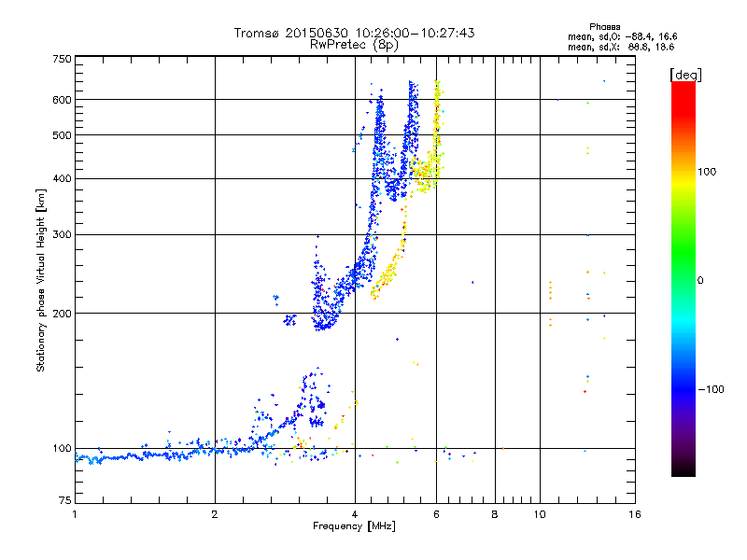This screenshot has height=560, width=747.
Task: Select the 'mean, sd,X' statistics line
Action: pyautogui.click(x=621, y=47)
